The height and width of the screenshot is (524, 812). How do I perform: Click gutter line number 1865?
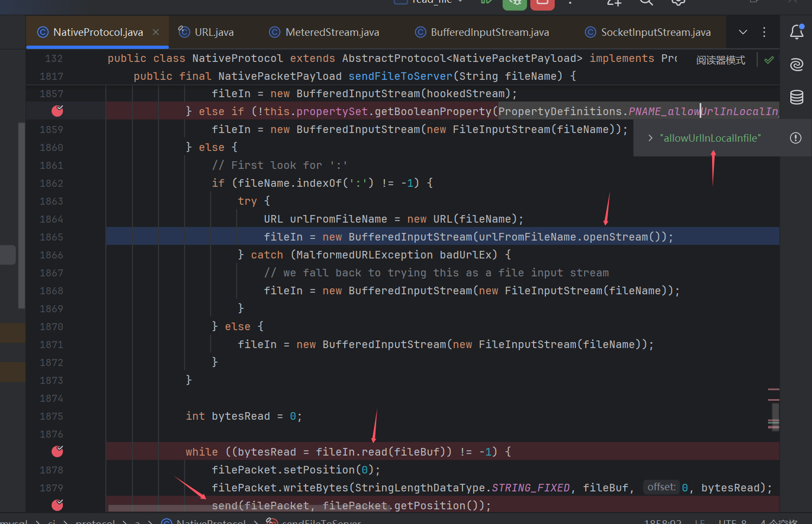[x=52, y=237]
